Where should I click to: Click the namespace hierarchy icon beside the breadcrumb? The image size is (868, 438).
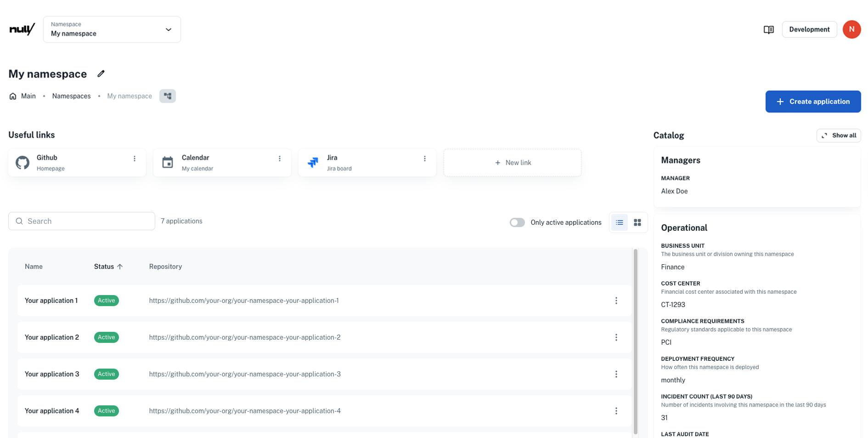pyautogui.click(x=167, y=96)
